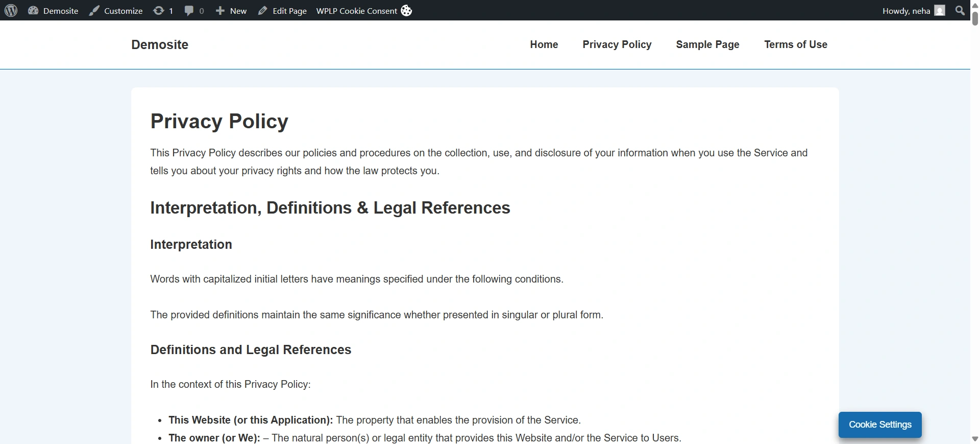Viewport: 980px width, 444px height.
Task: Click the 'Words with capitalized initial letters' sentence
Action: (357, 279)
